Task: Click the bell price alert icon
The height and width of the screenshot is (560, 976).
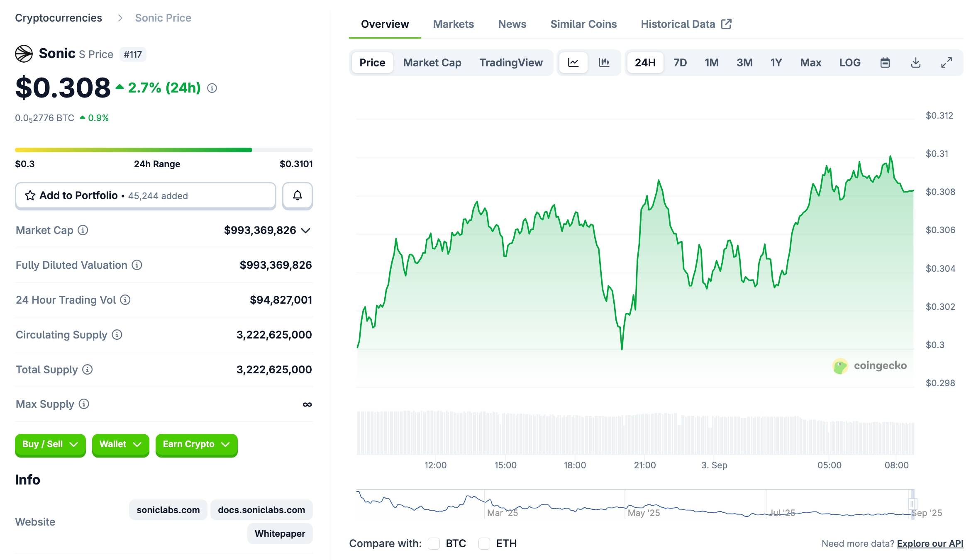Action: coord(298,195)
